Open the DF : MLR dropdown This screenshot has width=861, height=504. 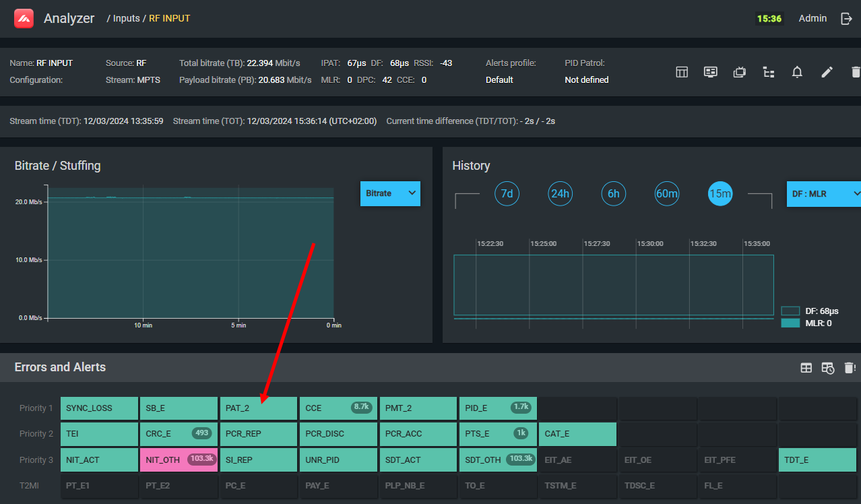825,193
